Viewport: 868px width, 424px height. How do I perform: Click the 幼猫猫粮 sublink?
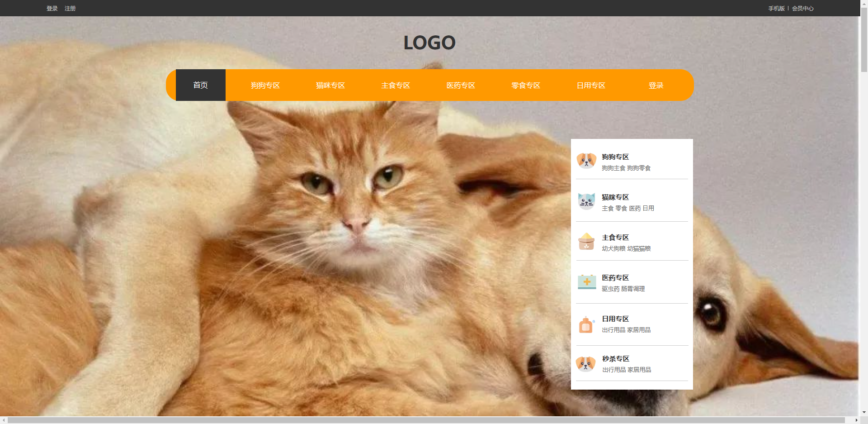click(639, 249)
